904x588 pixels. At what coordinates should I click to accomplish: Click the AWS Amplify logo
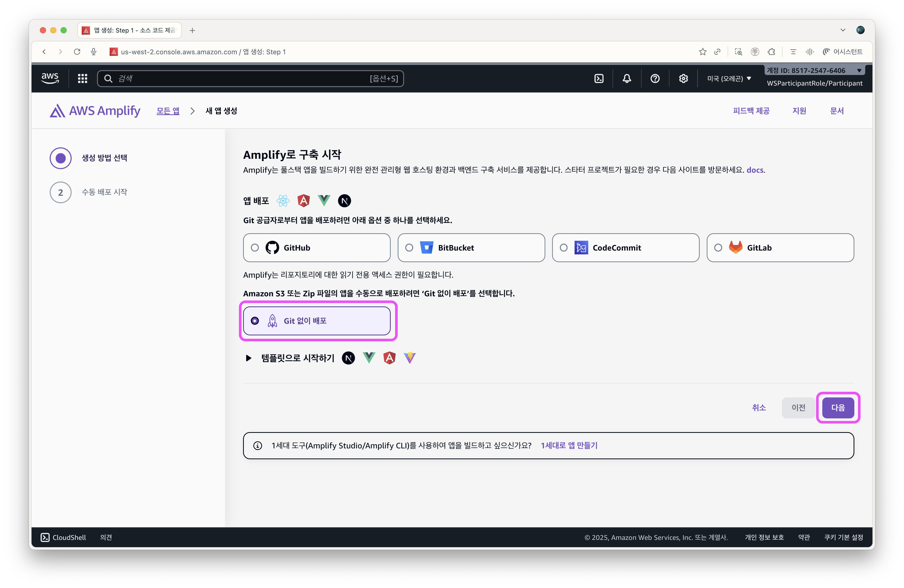[x=95, y=110]
